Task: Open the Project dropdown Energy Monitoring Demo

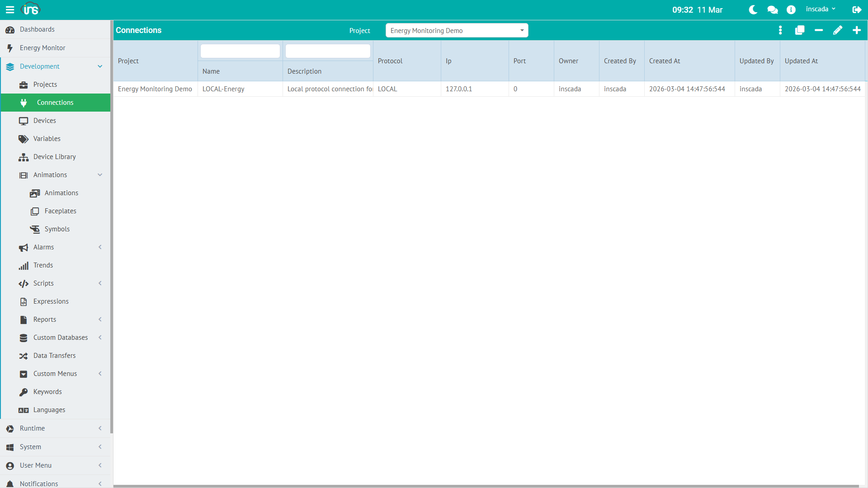Action: point(457,30)
